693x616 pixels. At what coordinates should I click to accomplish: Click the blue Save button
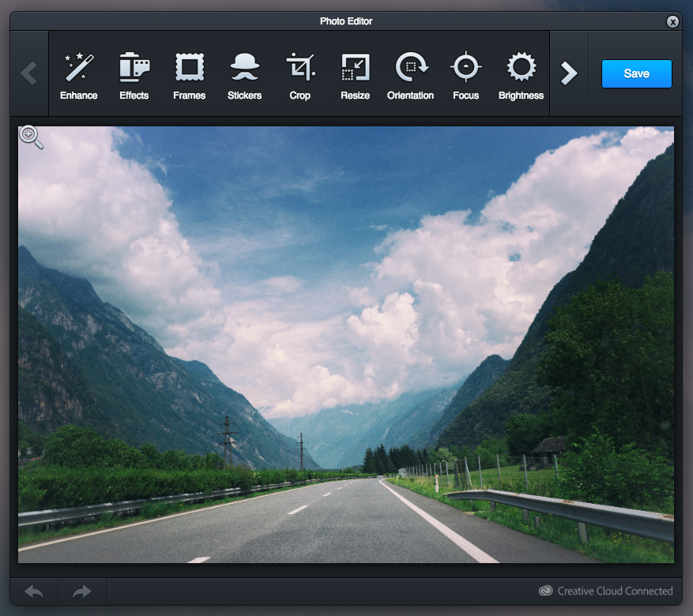pyautogui.click(x=636, y=73)
